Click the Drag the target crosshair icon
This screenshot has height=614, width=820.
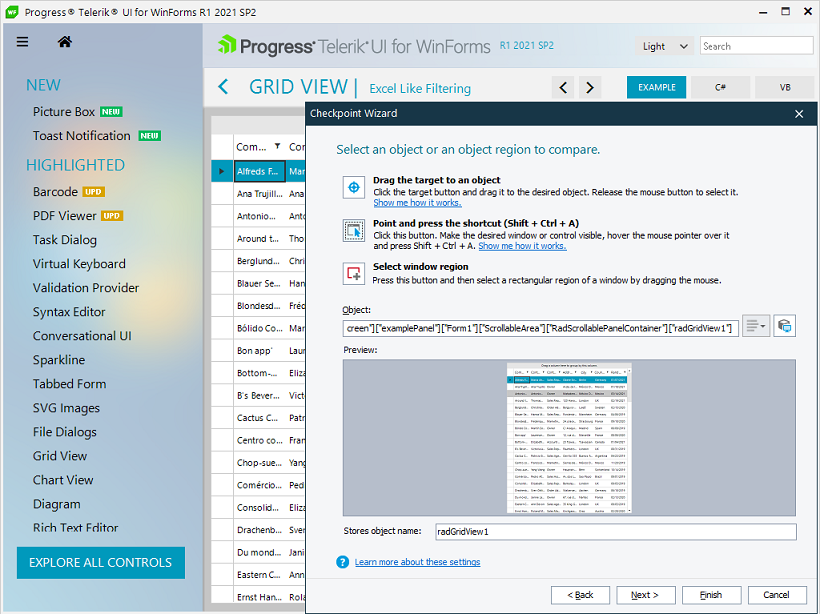pyautogui.click(x=354, y=187)
